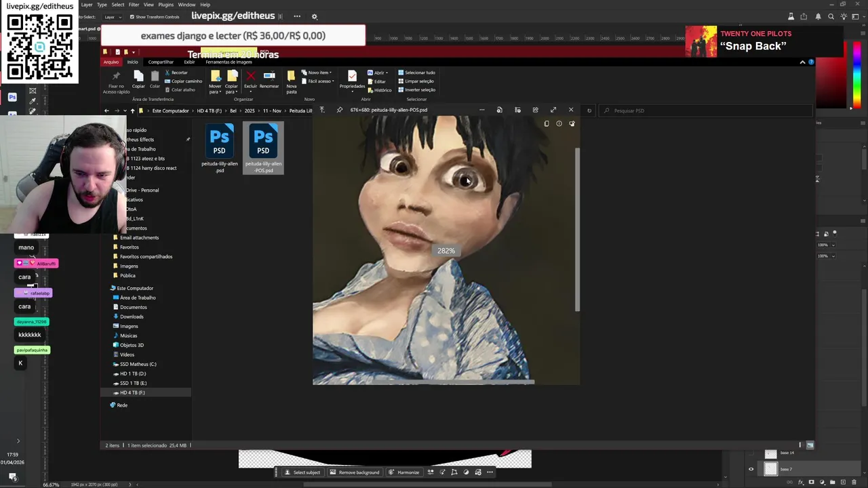Click the red Excluir delete icon
This screenshot has width=868, height=488.
(250, 76)
